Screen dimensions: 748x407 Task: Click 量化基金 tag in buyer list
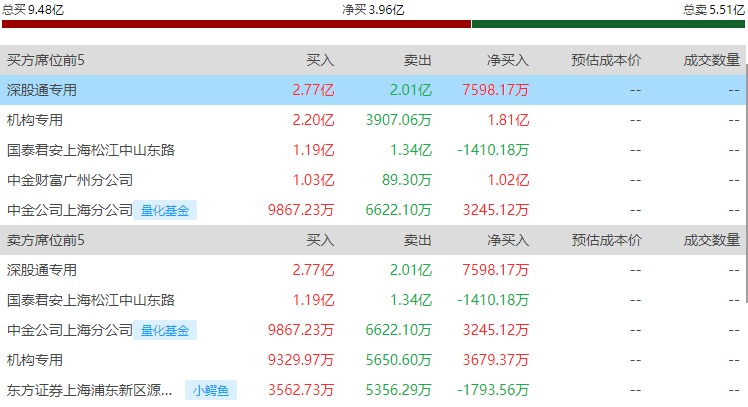tap(165, 210)
